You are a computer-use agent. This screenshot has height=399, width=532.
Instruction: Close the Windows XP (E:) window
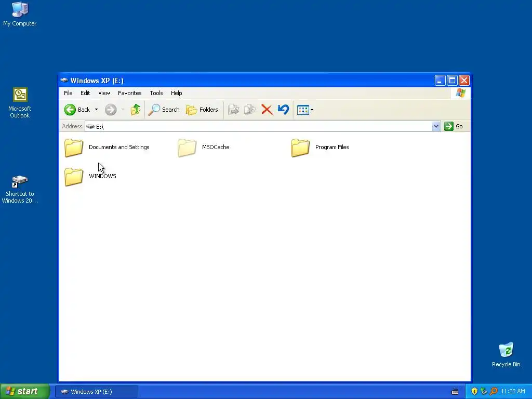[464, 81]
